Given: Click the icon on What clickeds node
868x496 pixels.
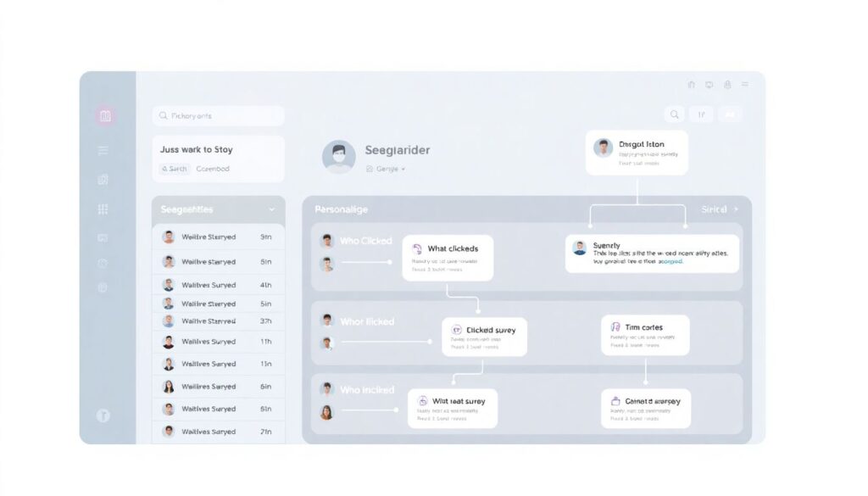Looking at the screenshot, I should pos(417,249).
